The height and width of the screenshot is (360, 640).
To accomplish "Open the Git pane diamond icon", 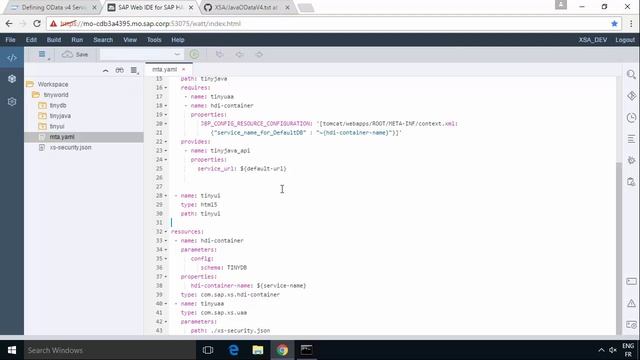I will click(x=631, y=96).
